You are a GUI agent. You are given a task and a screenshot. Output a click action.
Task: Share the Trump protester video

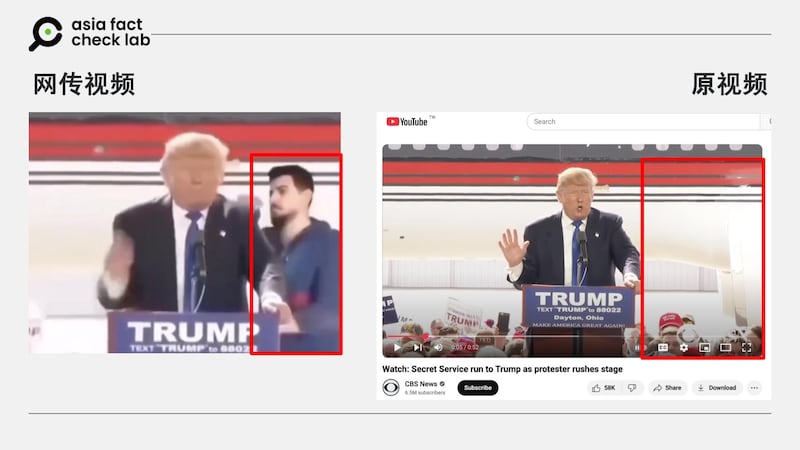(667, 388)
